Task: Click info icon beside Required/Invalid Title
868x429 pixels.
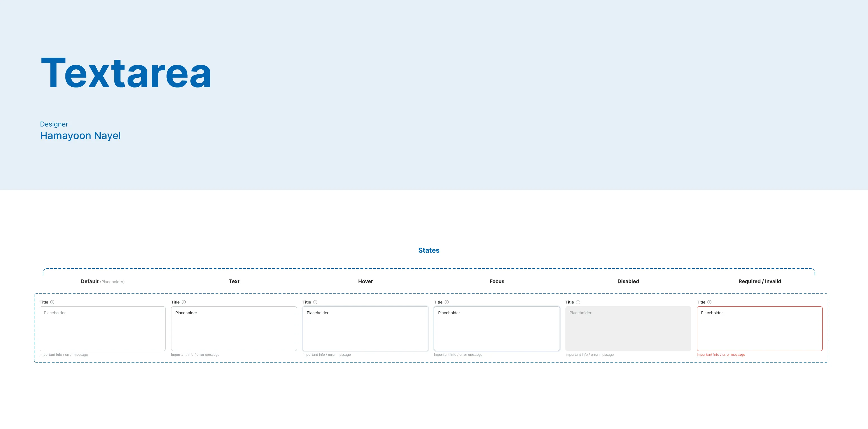Action: [x=709, y=302]
